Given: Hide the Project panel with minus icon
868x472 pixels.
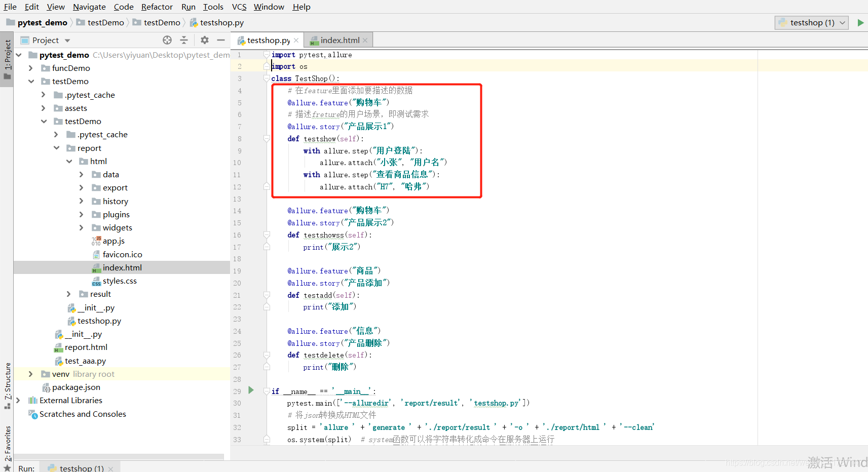Looking at the screenshot, I should click(221, 40).
